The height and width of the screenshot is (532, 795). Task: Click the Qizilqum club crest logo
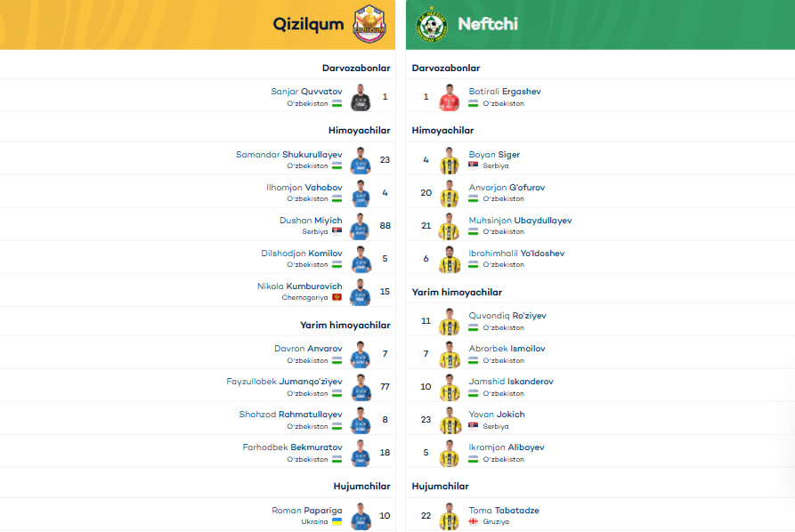coord(369,24)
